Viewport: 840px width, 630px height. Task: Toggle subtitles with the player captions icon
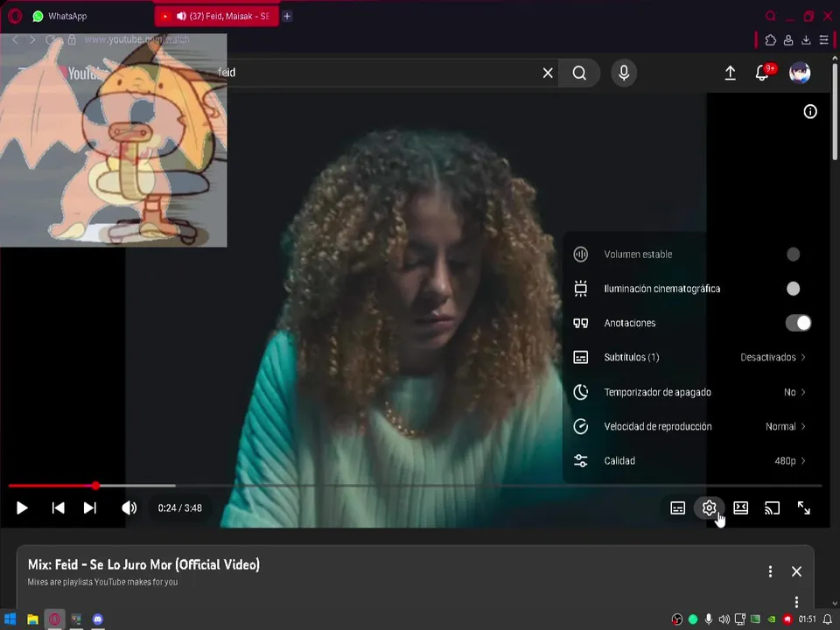pyautogui.click(x=677, y=507)
